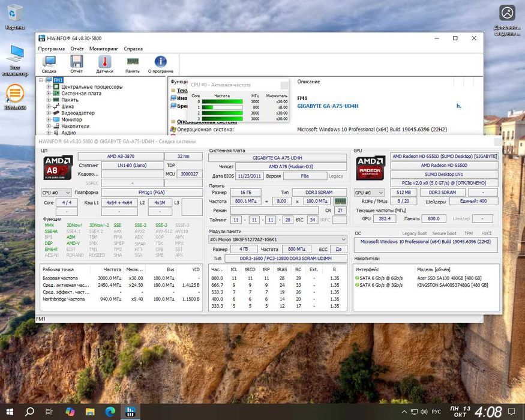The height and width of the screenshot is (420, 525).
Task: Click the Secure Boot indicator
Action: click(445, 233)
